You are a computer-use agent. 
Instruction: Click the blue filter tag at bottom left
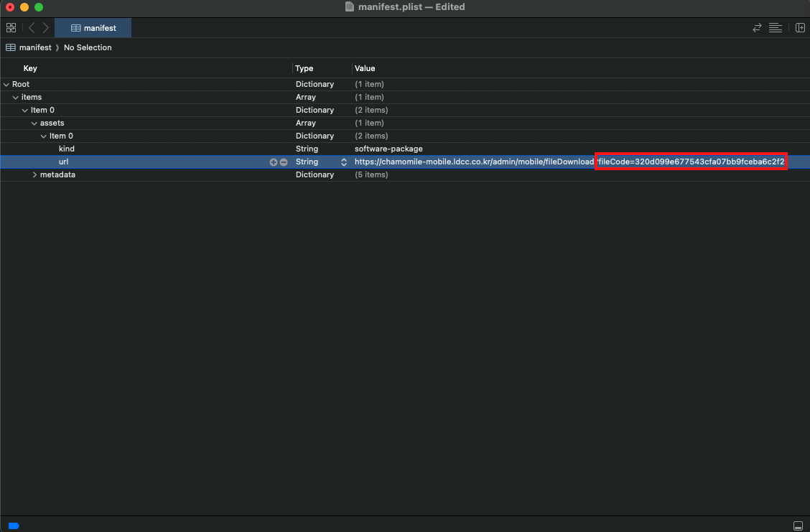point(14,526)
